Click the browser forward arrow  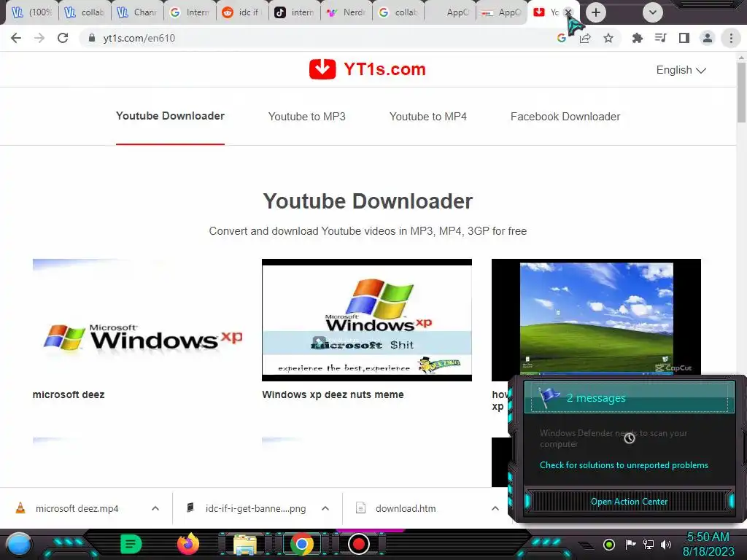click(39, 38)
